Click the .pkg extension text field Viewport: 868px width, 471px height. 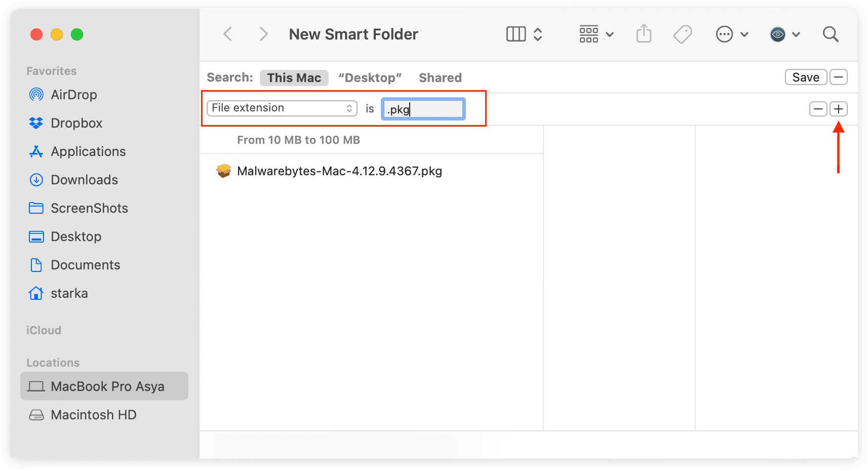(423, 109)
